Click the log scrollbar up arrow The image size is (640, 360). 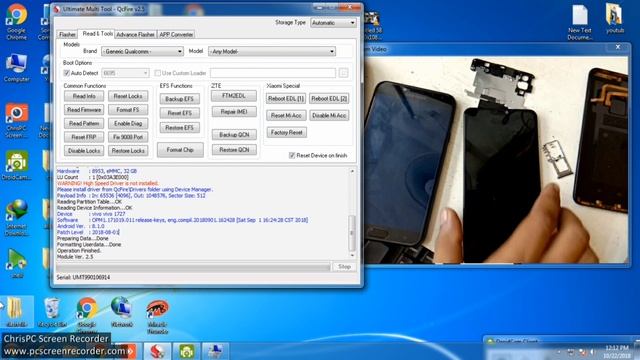click(352, 171)
